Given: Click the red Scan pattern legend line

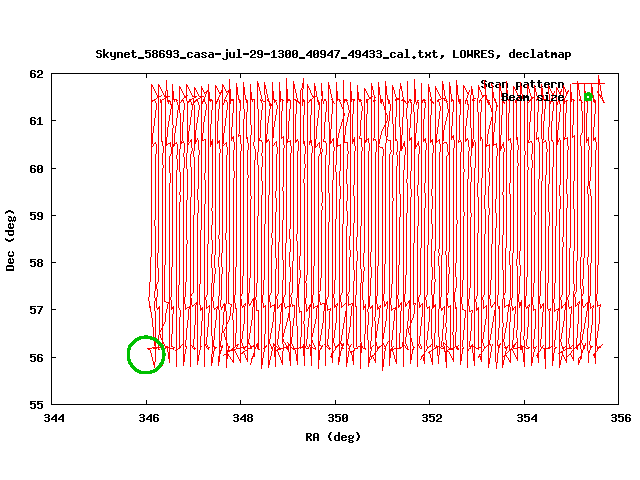Looking at the screenshot, I should (588, 84).
